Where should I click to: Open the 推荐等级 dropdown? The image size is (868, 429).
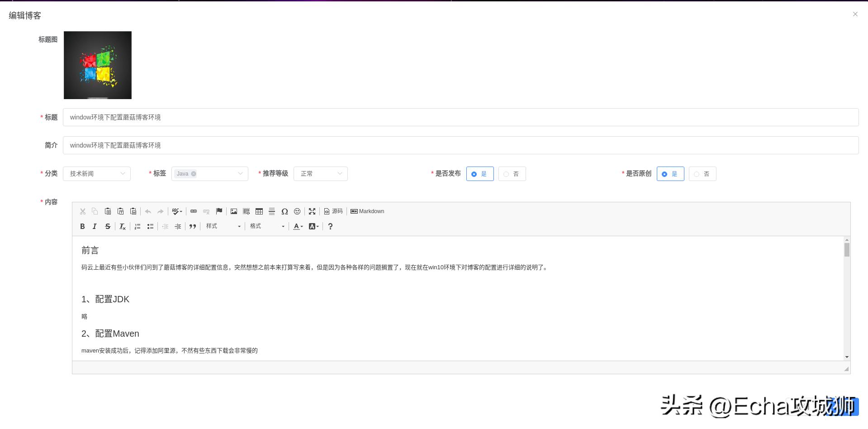[x=320, y=173]
